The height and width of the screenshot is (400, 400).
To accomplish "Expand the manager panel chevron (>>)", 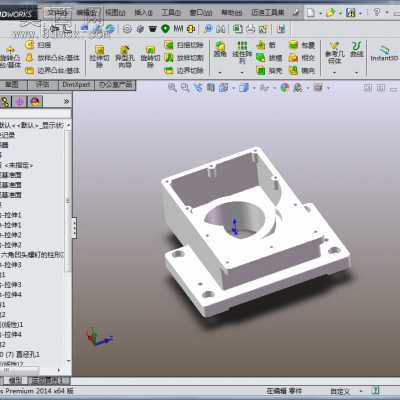I will 66,101.
